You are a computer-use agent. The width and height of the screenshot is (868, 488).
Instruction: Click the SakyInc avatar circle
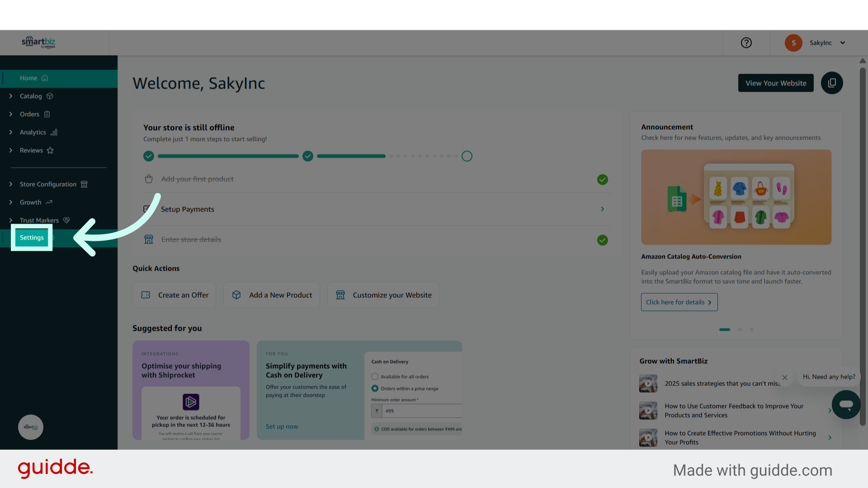click(x=793, y=43)
